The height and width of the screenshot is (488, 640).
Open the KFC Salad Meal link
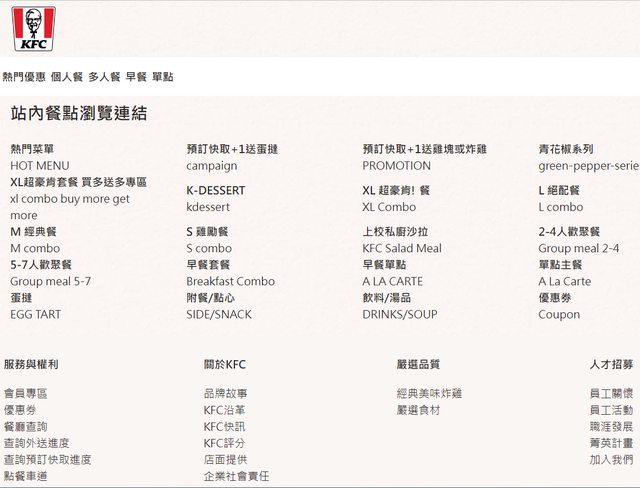402,249
